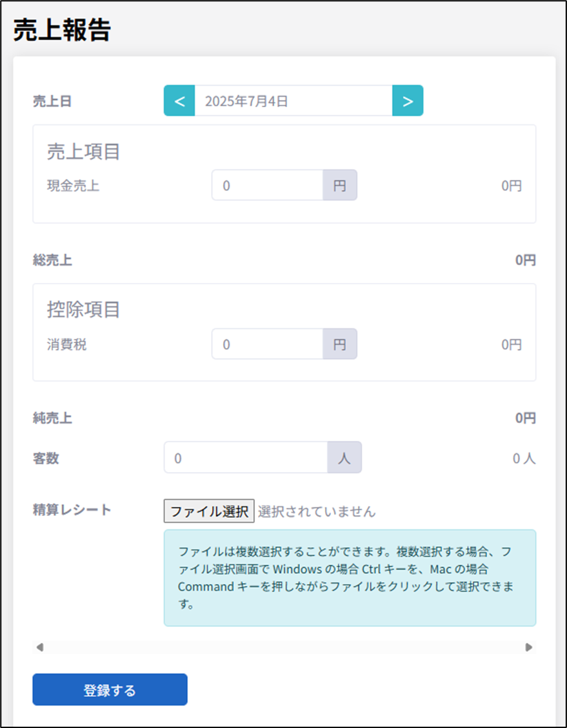
Task: Click the 選択されていません file status text
Action: (x=317, y=511)
